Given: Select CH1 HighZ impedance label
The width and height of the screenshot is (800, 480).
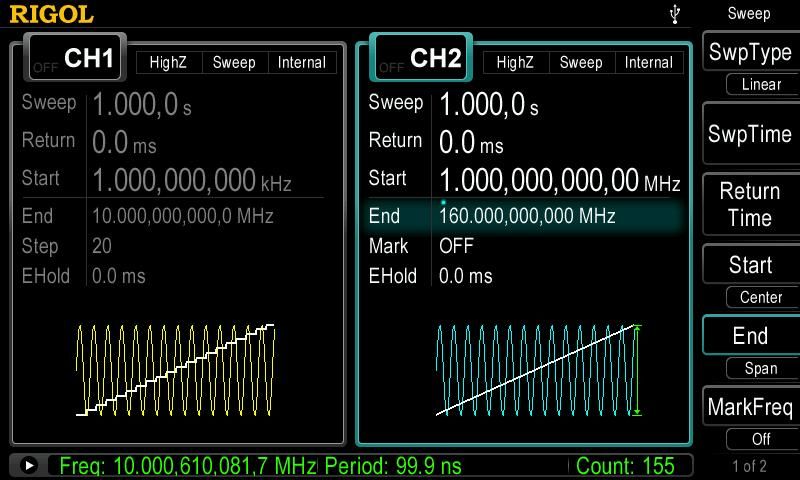Looking at the screenshot, I should (168, 62).
